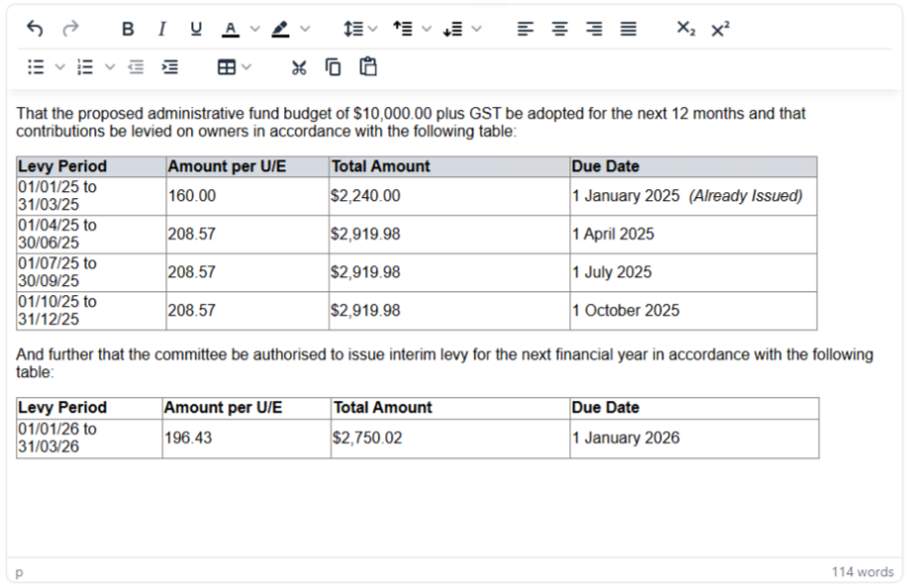The height and width of the screenshot is (588, 908).
Task: Apply superscript formatting
Action: pos(721,29)
